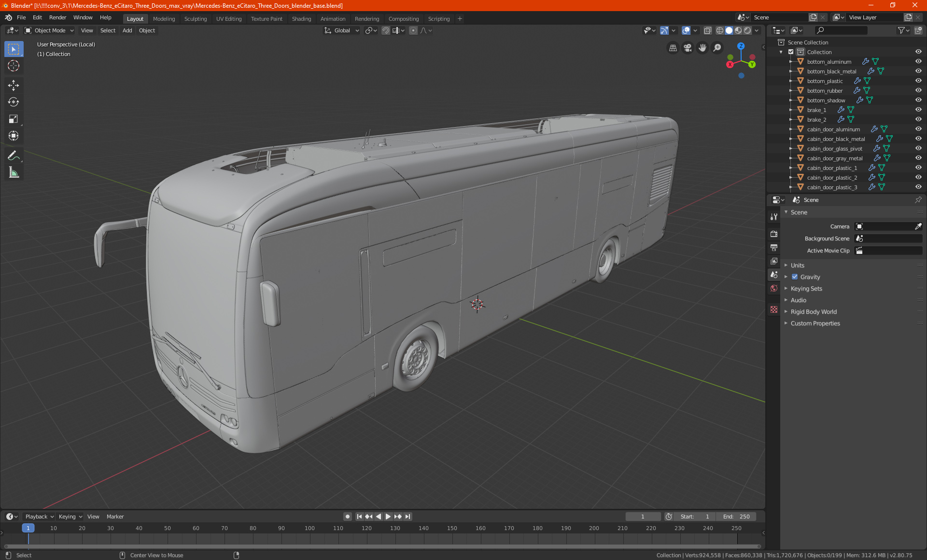Click the zoom view magnifier icon

pyautogui.click(x=717, y=48)
